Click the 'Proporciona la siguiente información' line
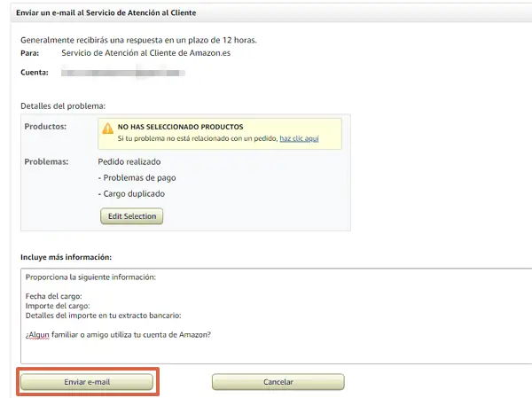 tap(90, 277)
